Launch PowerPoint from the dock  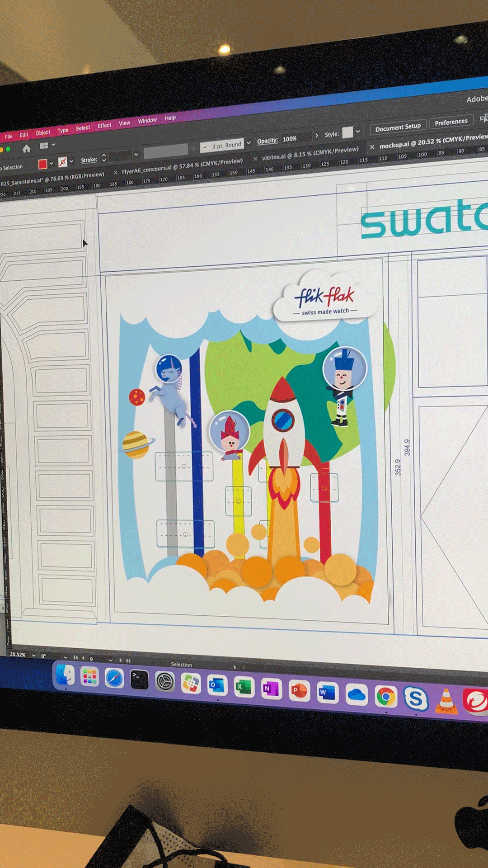click(299, 690)
